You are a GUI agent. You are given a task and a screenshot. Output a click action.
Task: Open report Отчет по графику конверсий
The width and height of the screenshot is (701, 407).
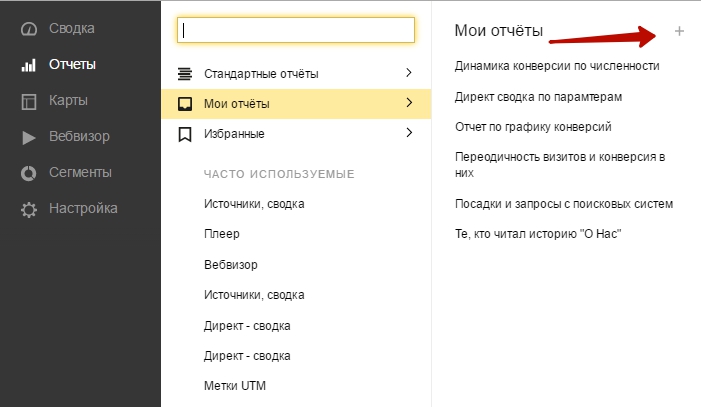[x=533, y=127]
